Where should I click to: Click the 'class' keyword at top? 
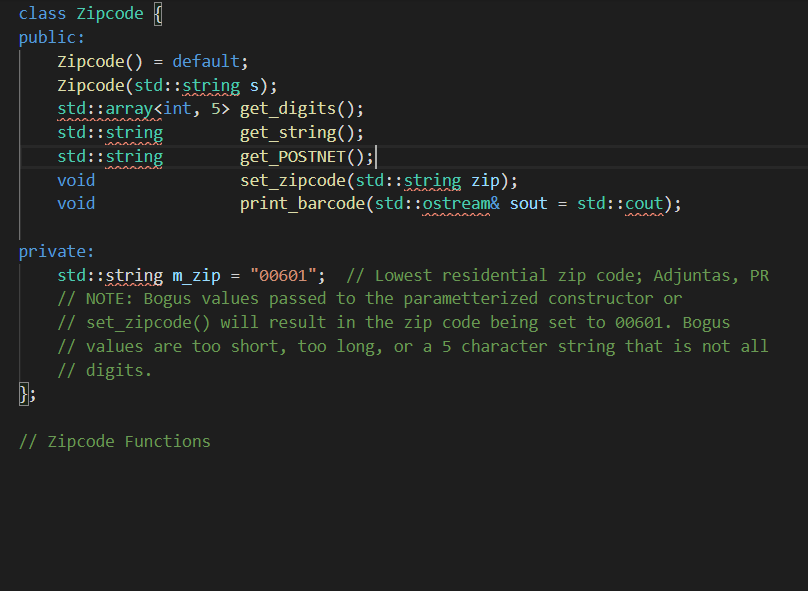point(42,13)
